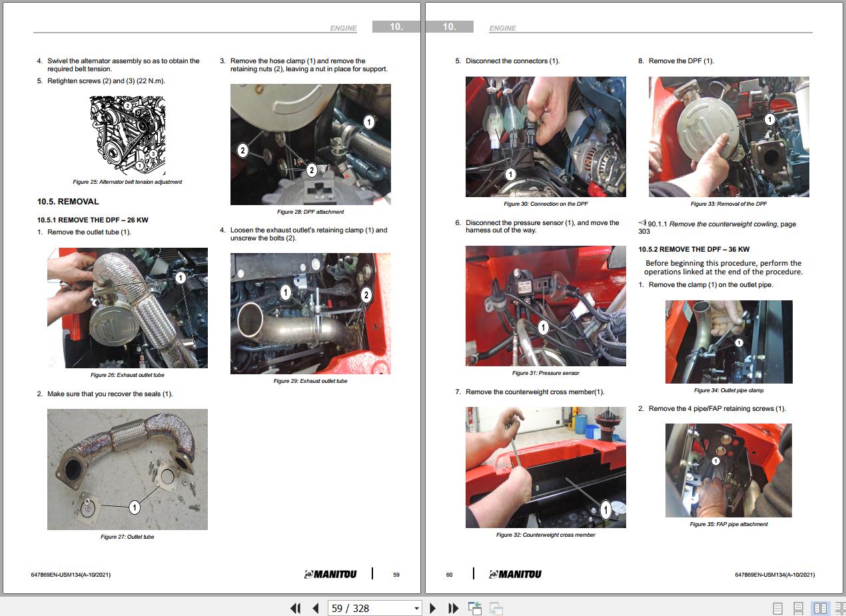Click the Manitou logo on page 59
The height and width of the screenshot is (616, 846).
pos(330,574)
